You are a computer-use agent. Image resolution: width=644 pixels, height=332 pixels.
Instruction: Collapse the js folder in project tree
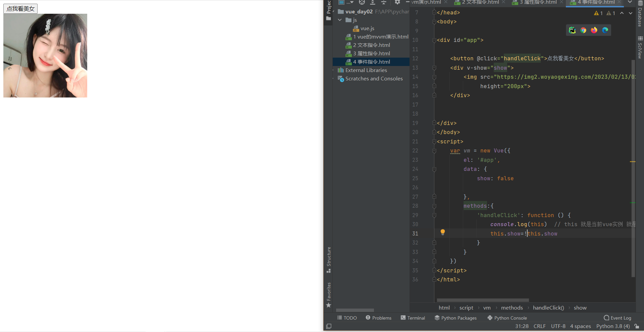click(340, 20)
